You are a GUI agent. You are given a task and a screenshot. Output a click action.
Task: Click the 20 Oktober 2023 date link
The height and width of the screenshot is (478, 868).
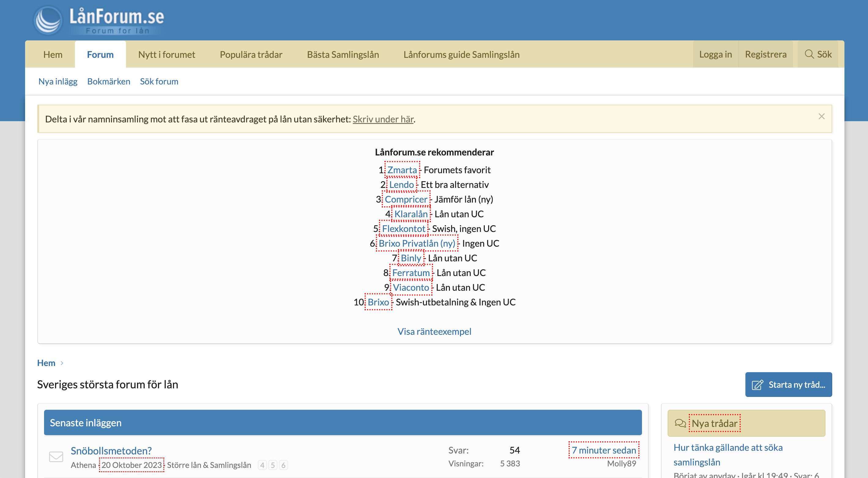[x=132, y=465]
